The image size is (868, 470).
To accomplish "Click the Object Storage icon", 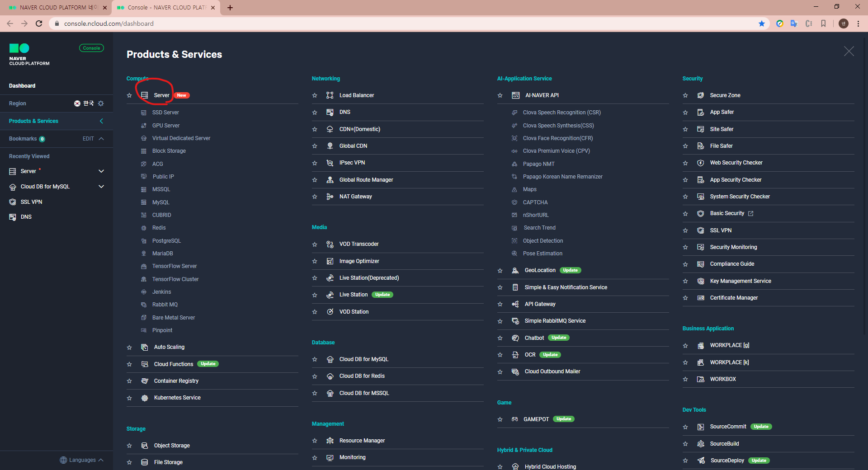I will (x=145, y=446).
